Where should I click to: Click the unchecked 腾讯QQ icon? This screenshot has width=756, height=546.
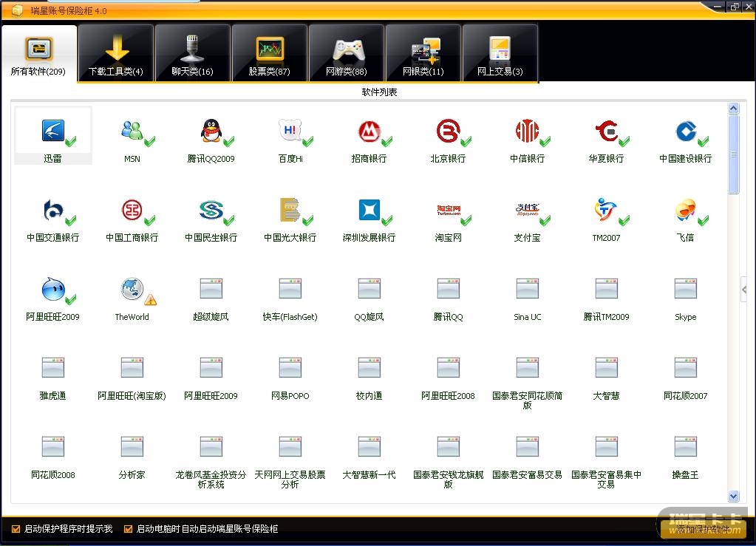pos(449,289)
